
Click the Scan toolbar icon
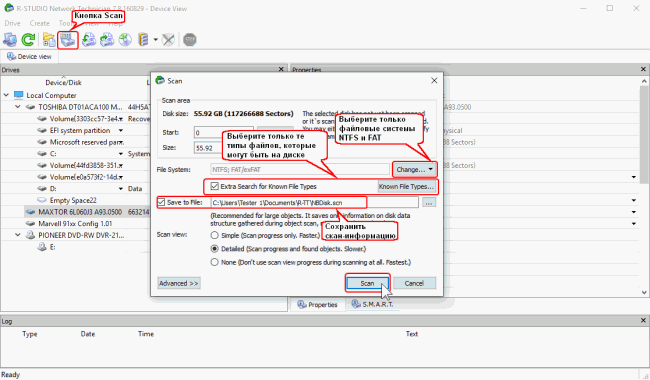pos(68,40)
